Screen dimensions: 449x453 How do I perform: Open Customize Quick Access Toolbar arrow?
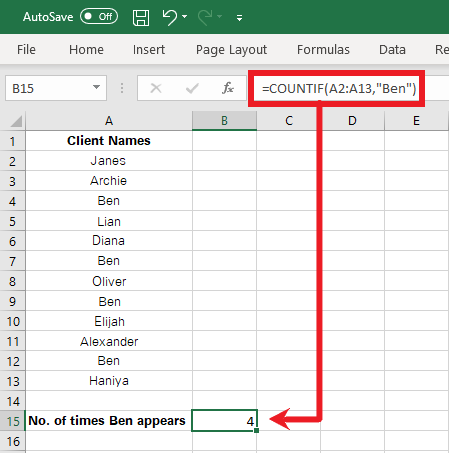(x=239, y=18)
